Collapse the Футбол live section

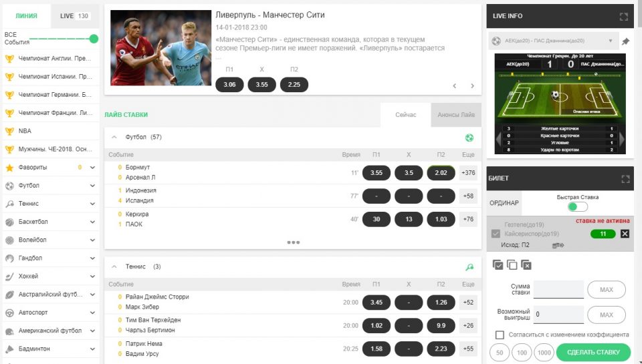click(x=114, y=137)
